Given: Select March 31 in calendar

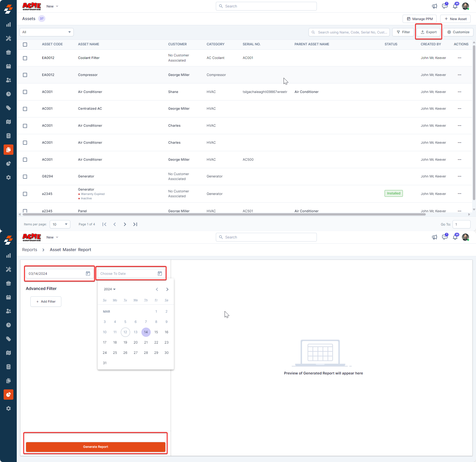Looking at the screenshot, I should click(x=105, y=363).
